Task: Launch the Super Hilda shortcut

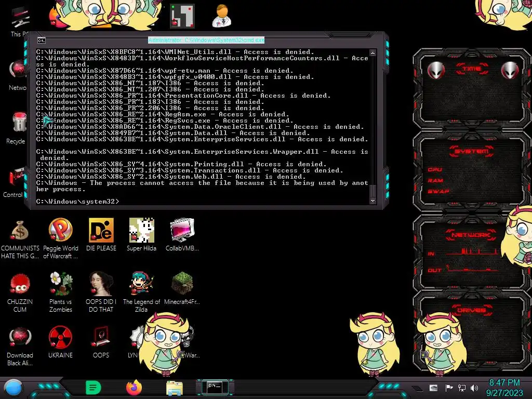Action: (x=141, y=235)
